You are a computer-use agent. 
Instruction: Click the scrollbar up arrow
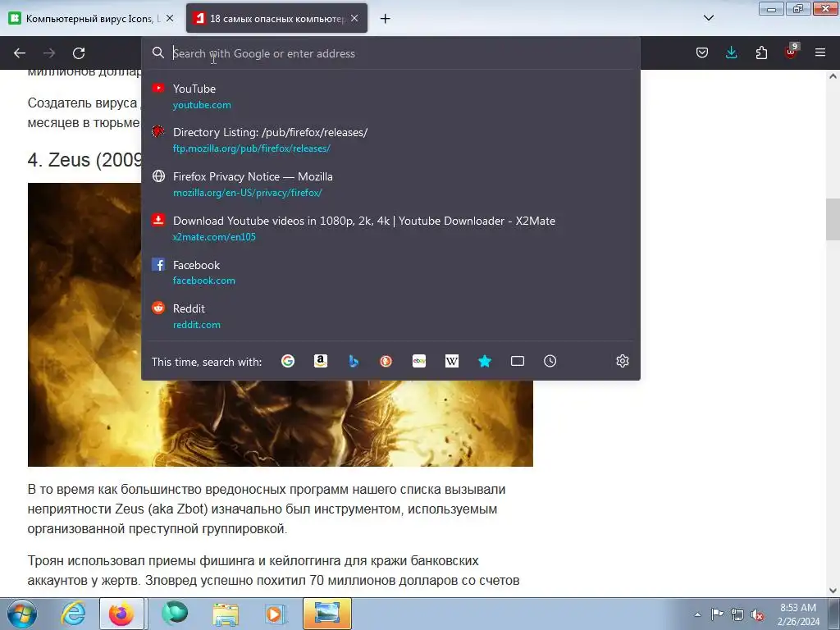click(x=833, y=76)
